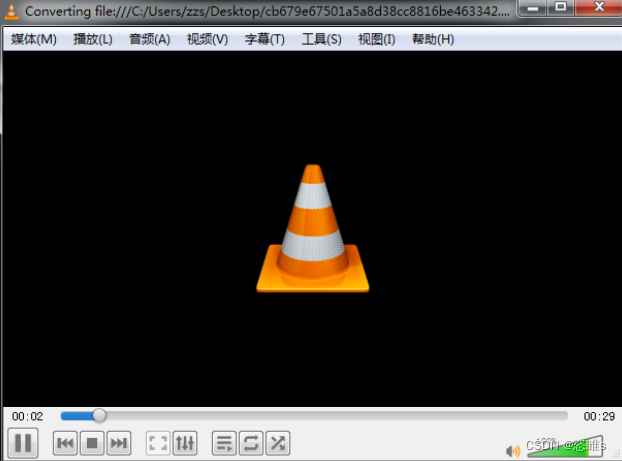Click the unplayed part of the seek bar

pyautogui.click(x=337, y=415)
